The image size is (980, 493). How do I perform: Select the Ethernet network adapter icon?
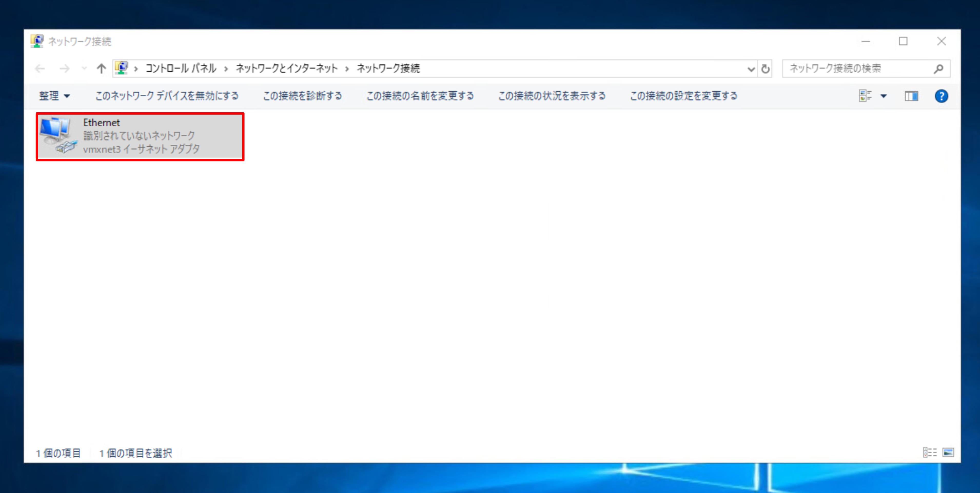click(58, 135)
